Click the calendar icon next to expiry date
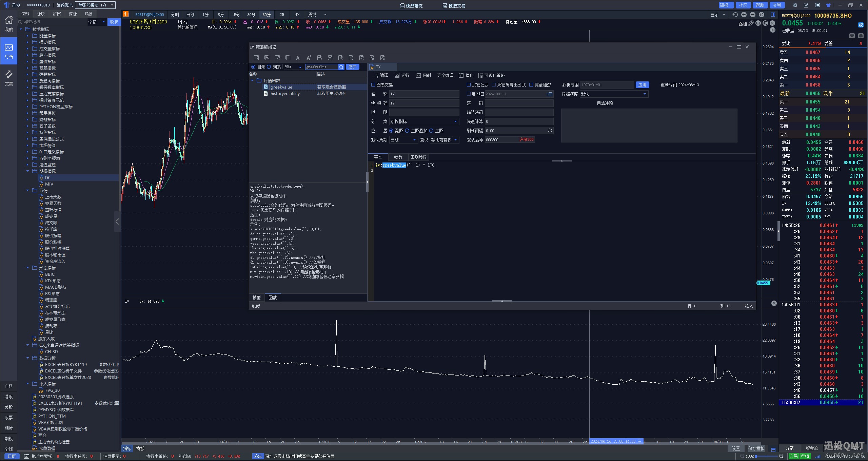Screen dimensions: 868x461 pyautogui.click(x=550, y=94)
